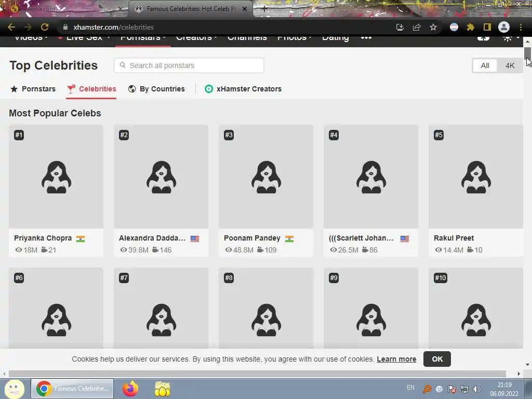
Task: Click the address bar URL
Action: tap(113, 27)
